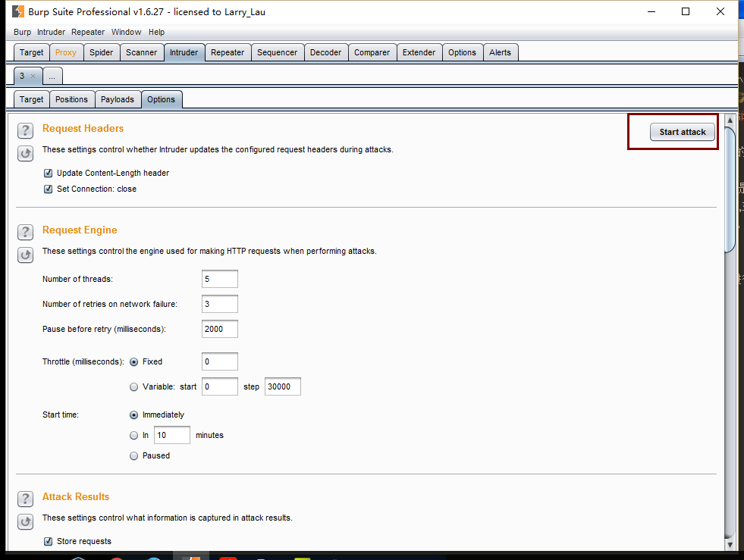Switch to Scanner tab
This screenshot has width=744, height=560.
point(141,52)
